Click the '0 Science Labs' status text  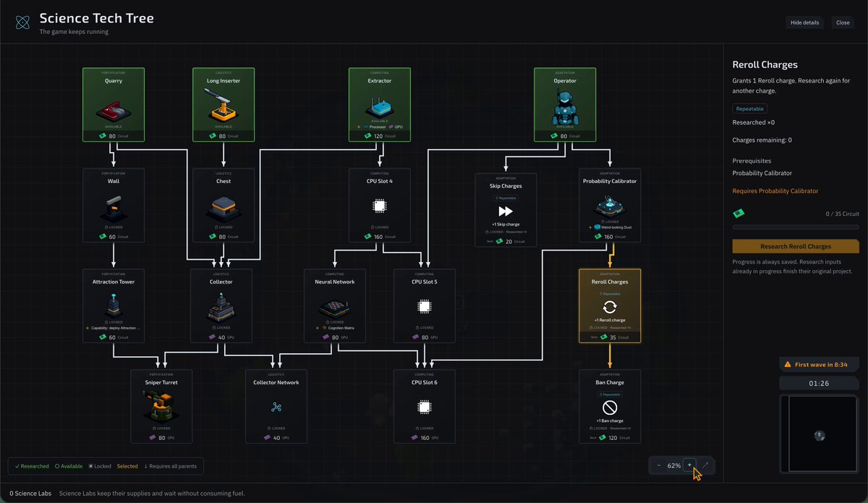30,494
